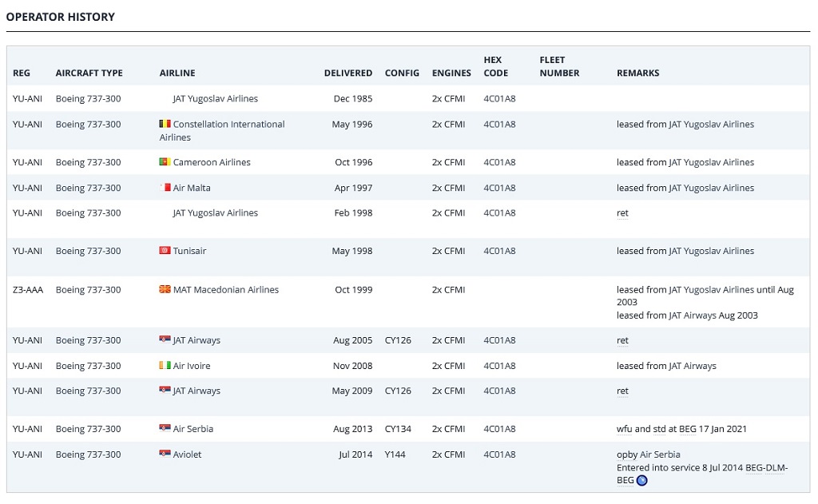Open the Air Serbia airline link
818x504 pixels.
(x=193, y=429)
